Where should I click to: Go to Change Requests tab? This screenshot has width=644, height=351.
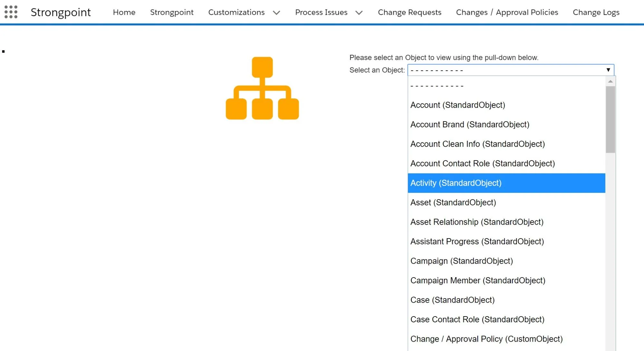(x=409, y=12)
